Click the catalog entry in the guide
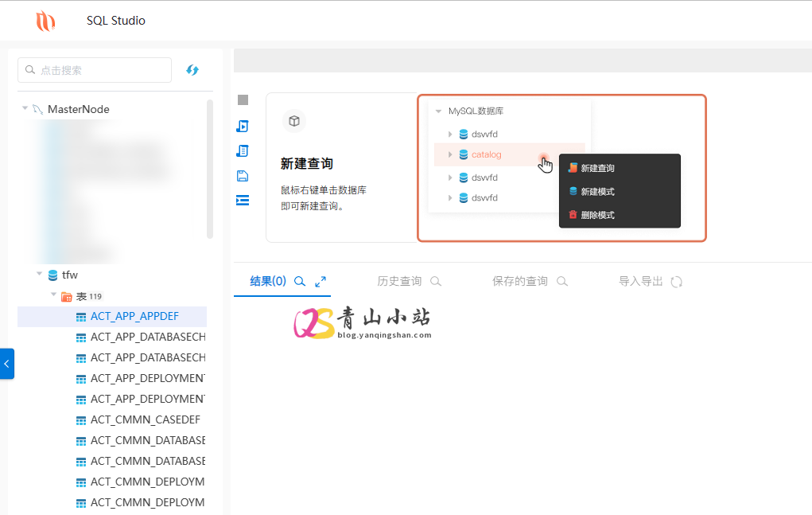Image resolution: width=812 pixels, height=515 pixels. coord(486,154)
